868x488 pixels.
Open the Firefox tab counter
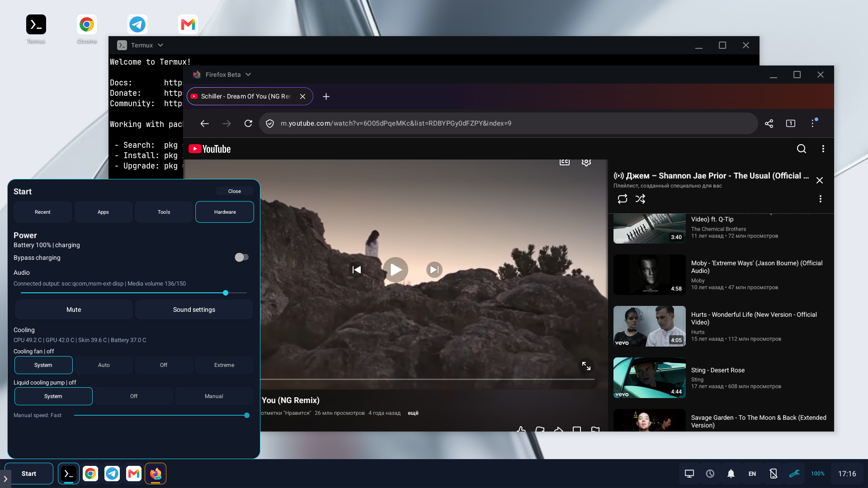(791, 123)
